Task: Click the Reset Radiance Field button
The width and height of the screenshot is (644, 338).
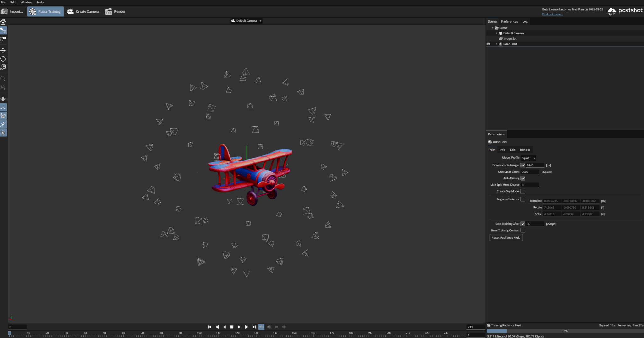Action: [x=505, y=237]
